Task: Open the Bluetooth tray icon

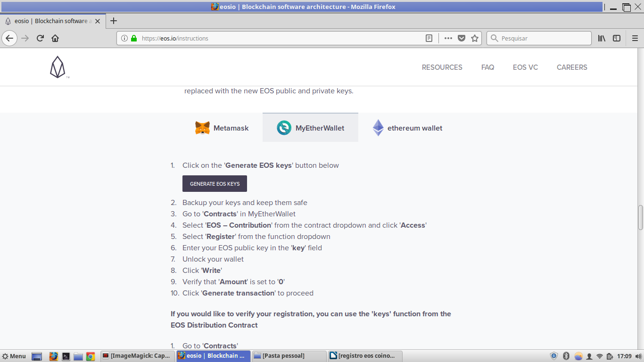Action: click(567, 356)
